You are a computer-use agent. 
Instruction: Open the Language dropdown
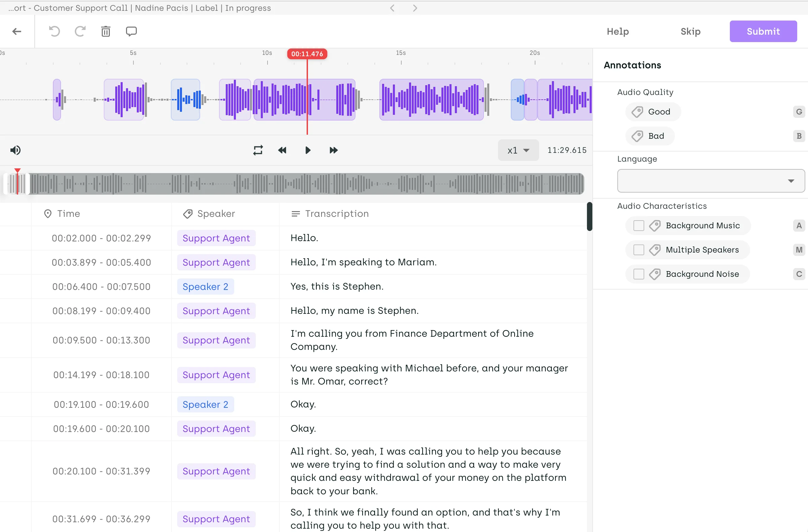pos(711,181)
